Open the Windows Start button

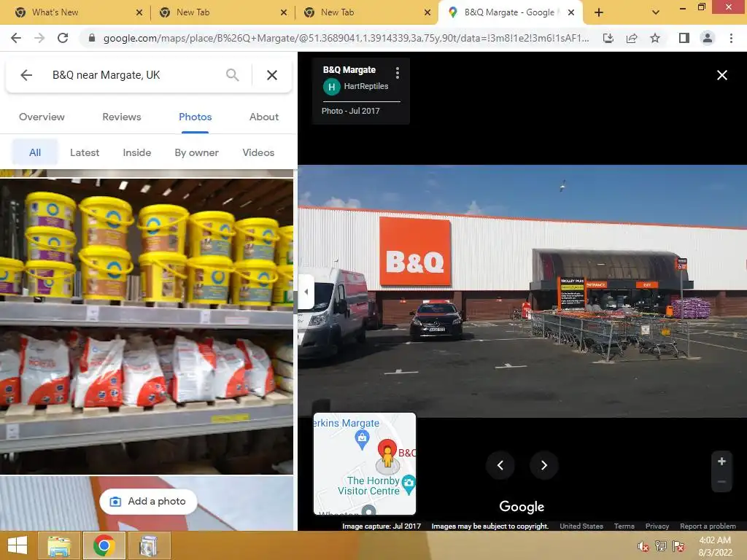18,545
